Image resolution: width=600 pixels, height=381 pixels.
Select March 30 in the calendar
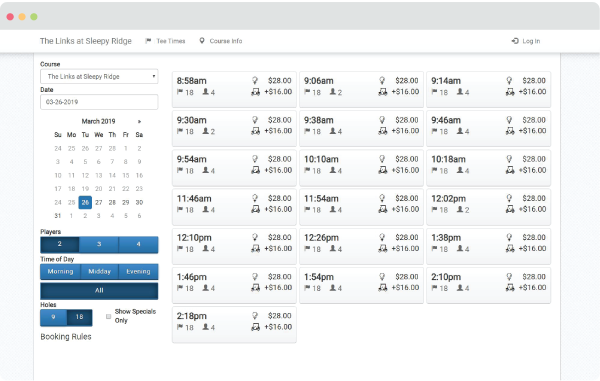139,202
